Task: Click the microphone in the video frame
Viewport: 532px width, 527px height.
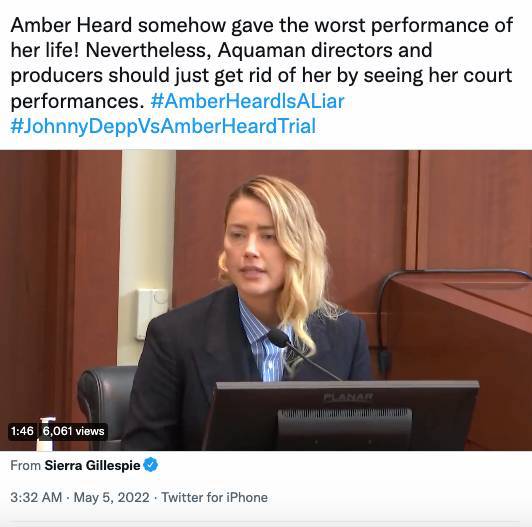Action: coord(300,353)
